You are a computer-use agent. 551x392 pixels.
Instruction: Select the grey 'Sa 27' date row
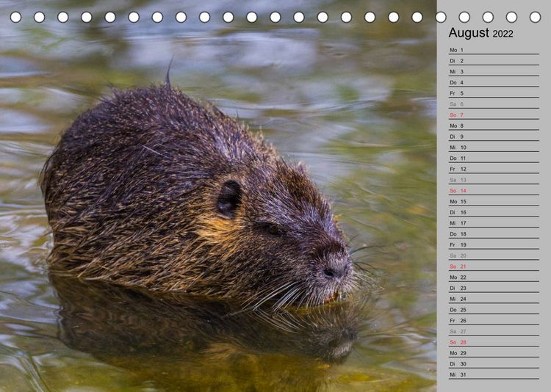(494, 332)
